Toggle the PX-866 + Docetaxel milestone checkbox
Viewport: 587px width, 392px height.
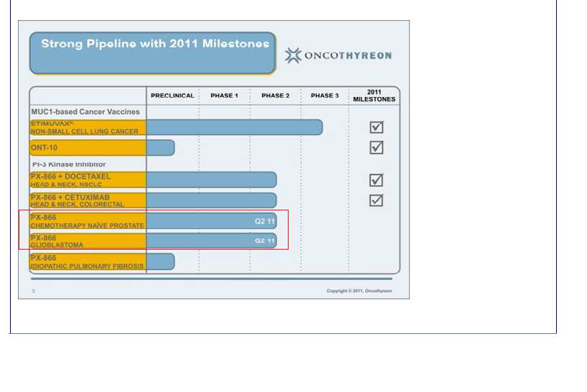tap(376, 180)
